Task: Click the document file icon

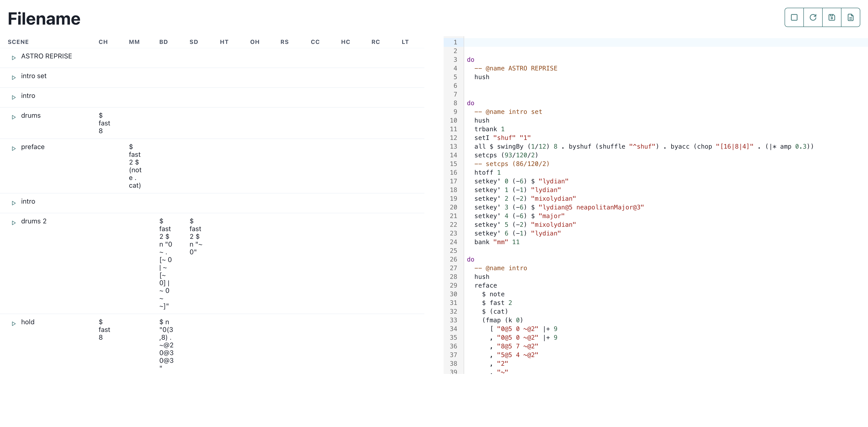Action: click(x=850, y=18)
